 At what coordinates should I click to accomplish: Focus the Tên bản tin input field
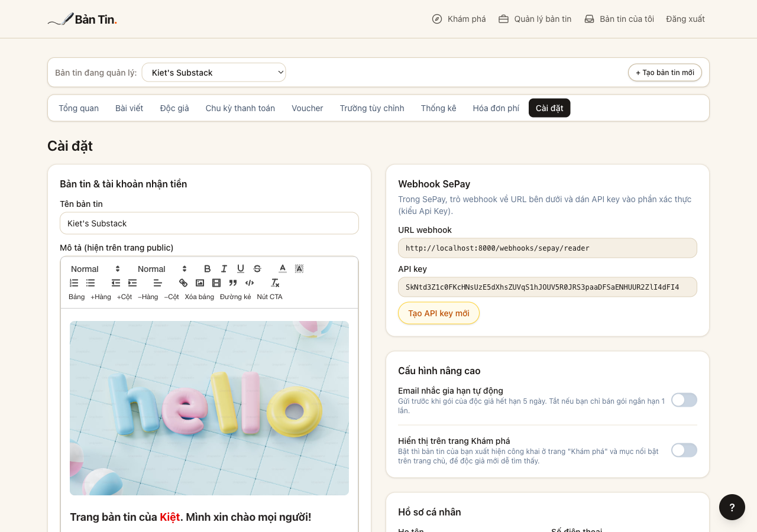pos(209,223)
